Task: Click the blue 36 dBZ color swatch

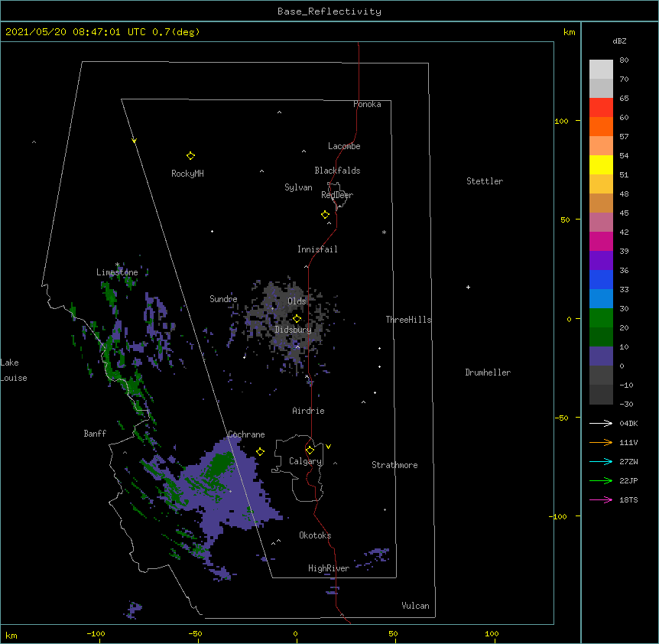Action: tap(601, 279)
